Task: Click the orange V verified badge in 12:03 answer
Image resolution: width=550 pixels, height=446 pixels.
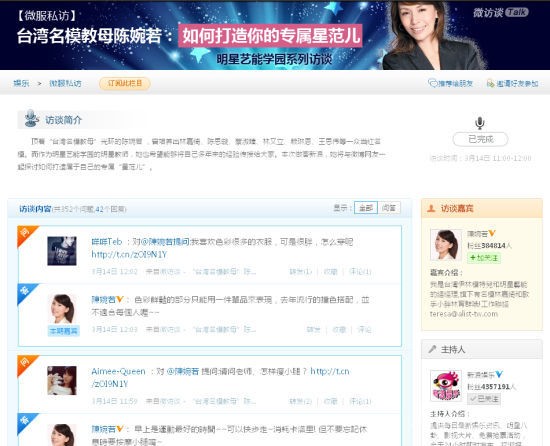Action: 120,299
